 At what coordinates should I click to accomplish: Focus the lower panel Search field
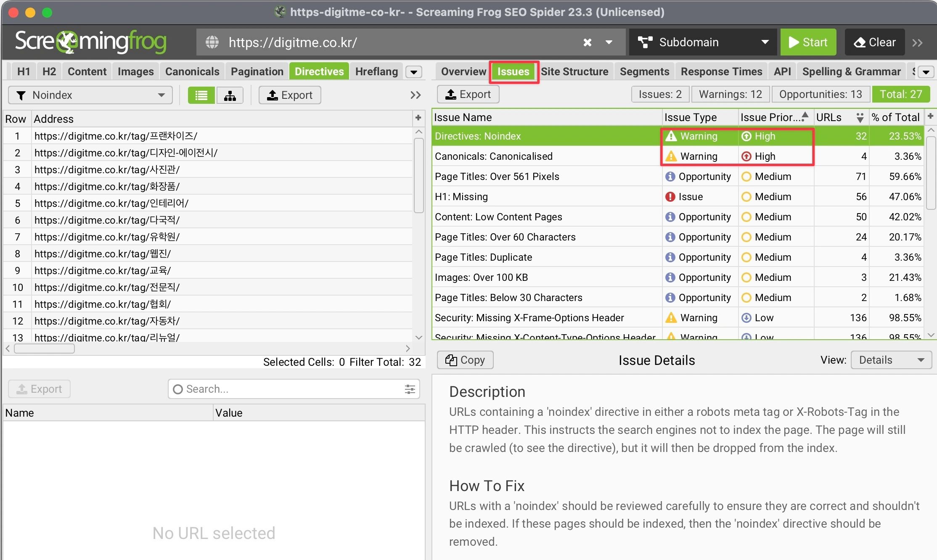[294, 389]
